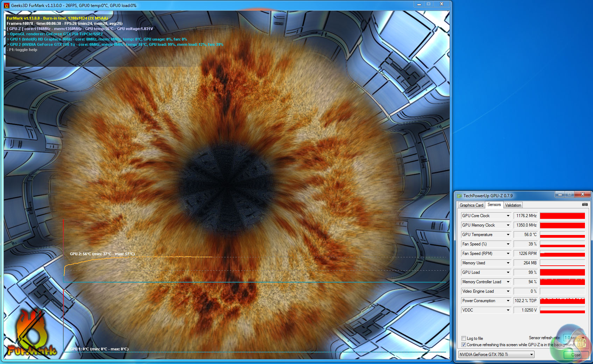
Task: Maximize the FurMark window
Action: 429,4
